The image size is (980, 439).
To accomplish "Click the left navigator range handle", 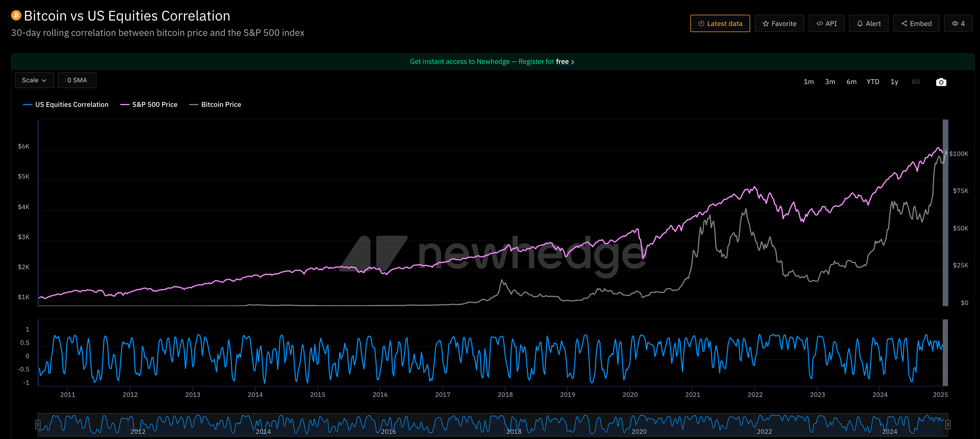I will pos(38,424).
